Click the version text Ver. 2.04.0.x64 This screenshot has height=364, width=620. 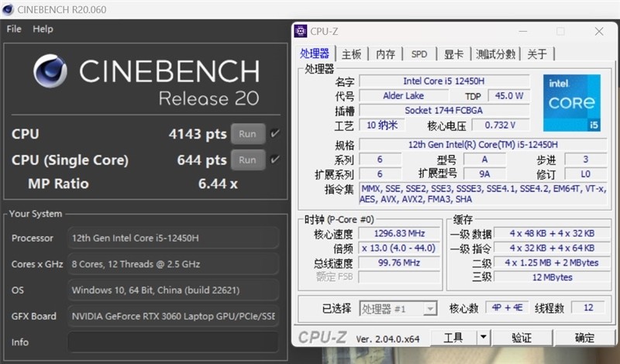387,339
